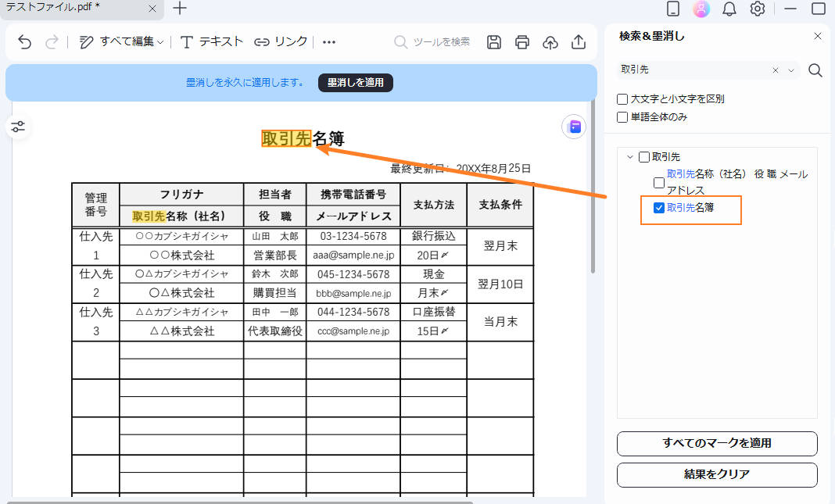
Task: Enable 単語全体のみ (whole words only) checkbox
Action: tap(622, 115)
